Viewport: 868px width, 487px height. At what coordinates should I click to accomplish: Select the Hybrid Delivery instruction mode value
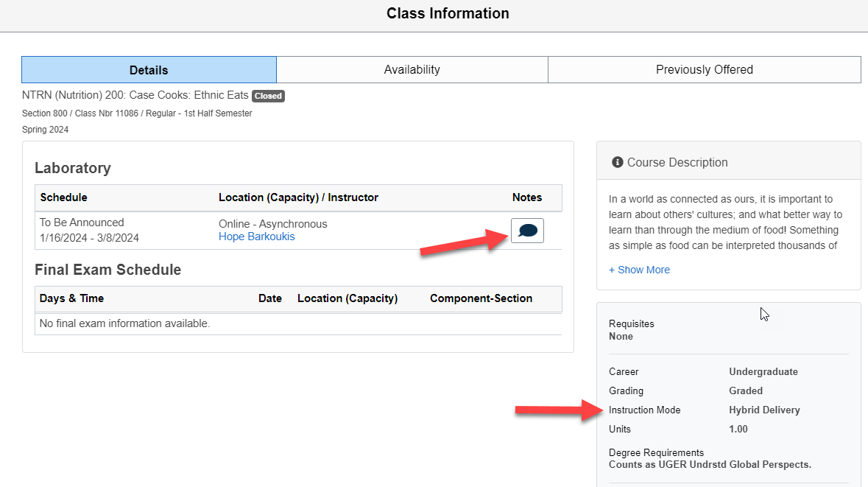764,410
